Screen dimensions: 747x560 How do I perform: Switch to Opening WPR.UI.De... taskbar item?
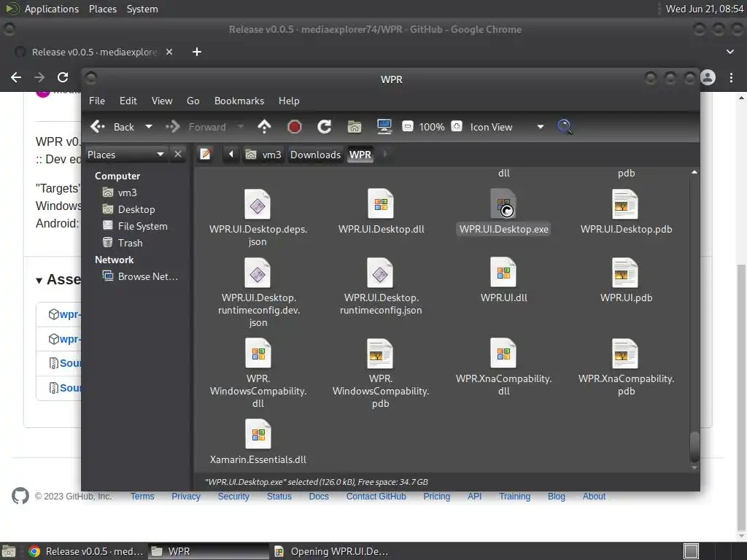[x=332, y=551]
